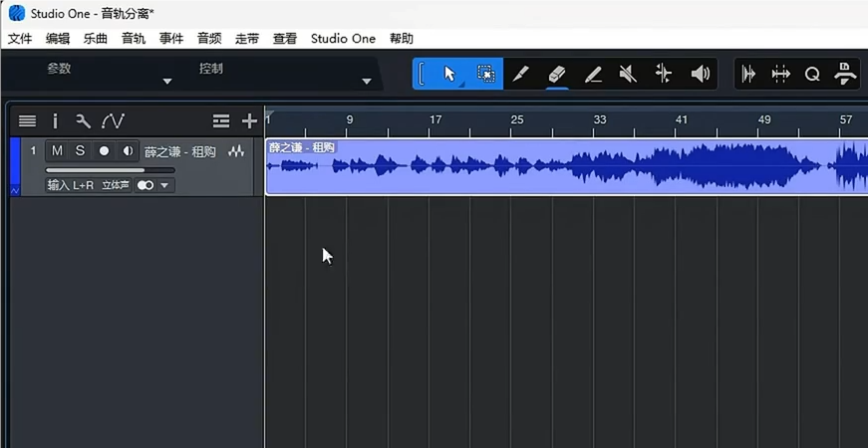Open the 编辑 menu
This screenshot has width=868, height=448.
pos(58,39)
